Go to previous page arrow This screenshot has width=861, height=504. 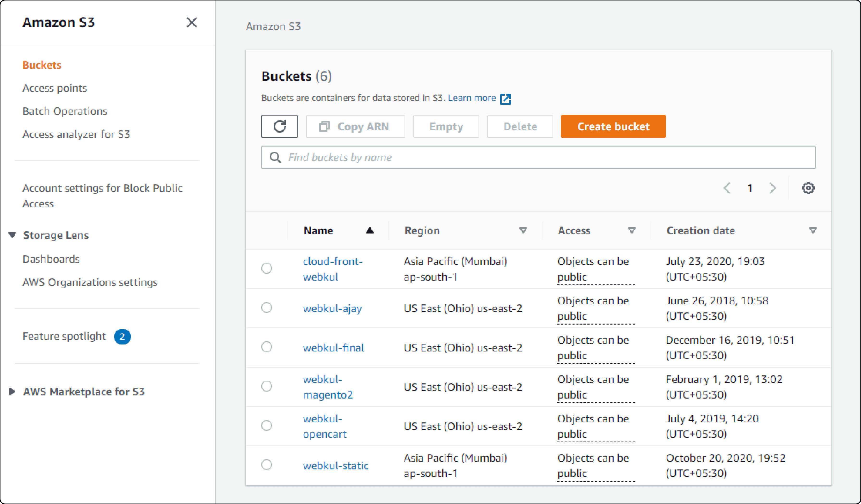[727, 188]
